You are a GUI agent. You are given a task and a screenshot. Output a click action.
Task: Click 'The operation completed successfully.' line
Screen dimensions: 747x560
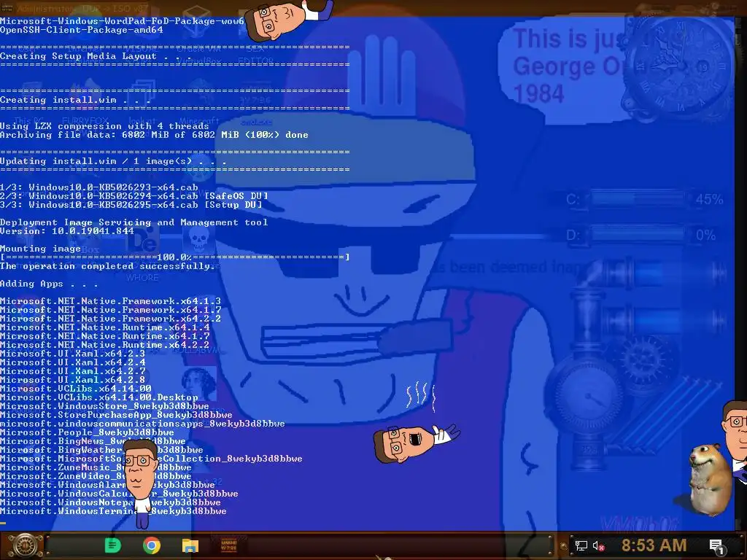pos(108,266)
